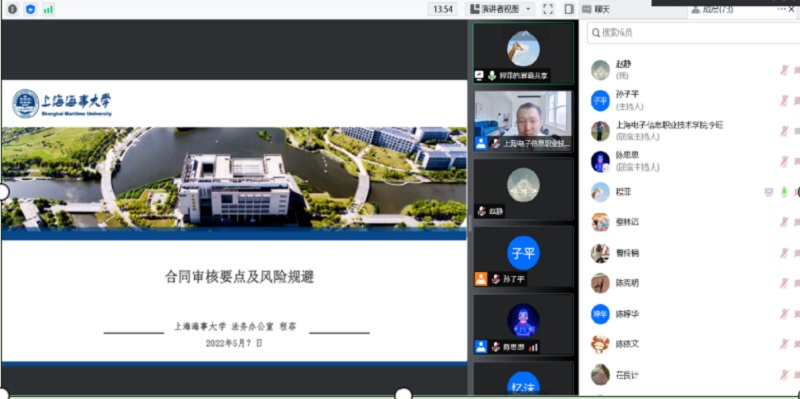Click the green microphone icon beside 程菲
The image size is (800, 399).
[784, 192]
